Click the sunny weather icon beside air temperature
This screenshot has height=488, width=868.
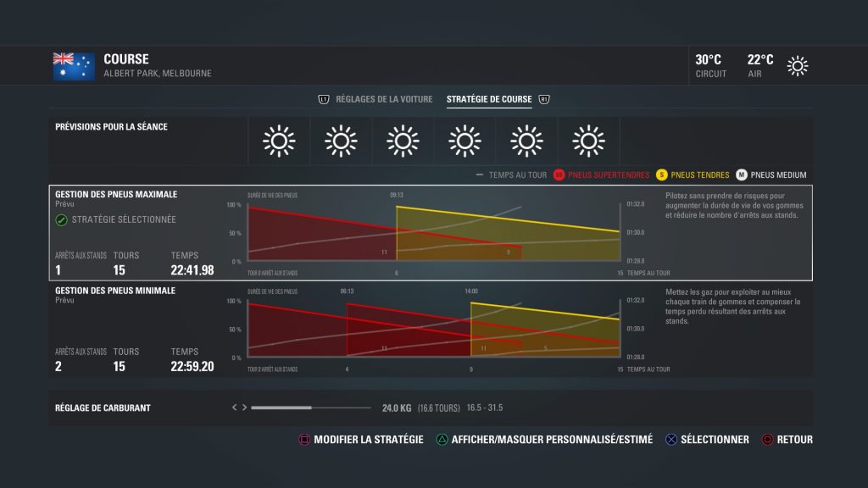(x=798, y=66)
